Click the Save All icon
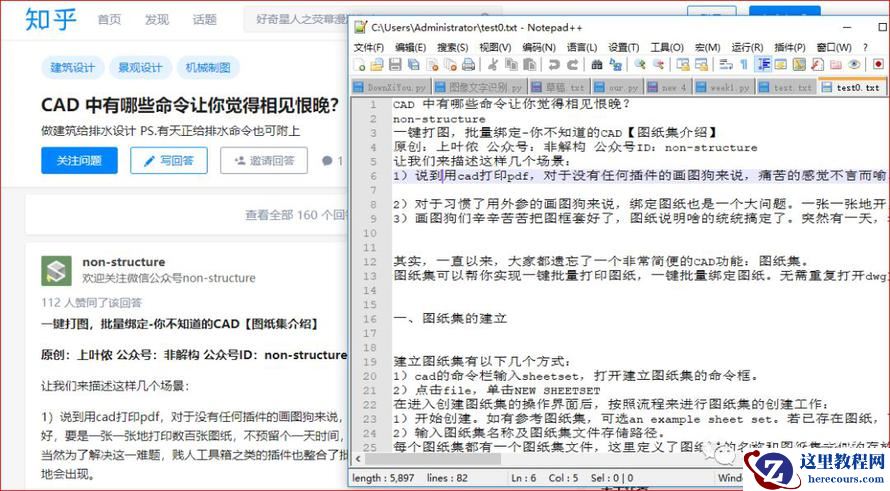 coord(413,65)
